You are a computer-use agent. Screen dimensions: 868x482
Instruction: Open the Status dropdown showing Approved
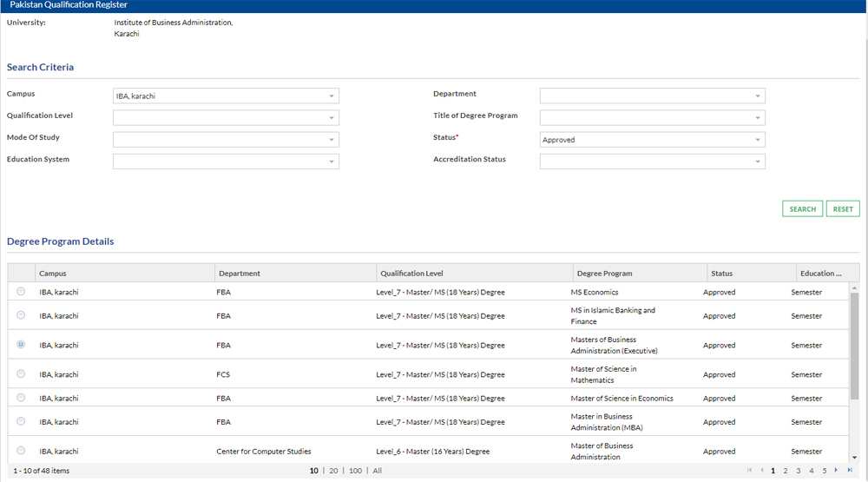click(652, 140)
